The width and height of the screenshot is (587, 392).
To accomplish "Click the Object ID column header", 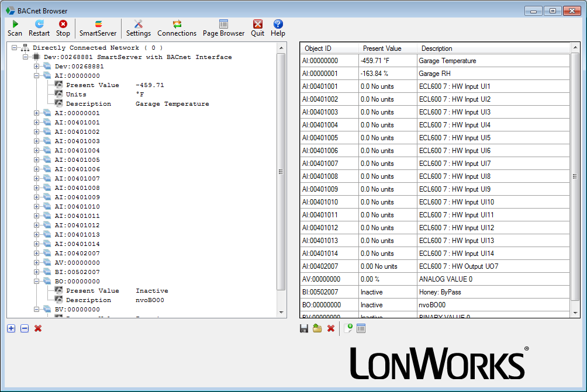I will (x=329, y=48).
